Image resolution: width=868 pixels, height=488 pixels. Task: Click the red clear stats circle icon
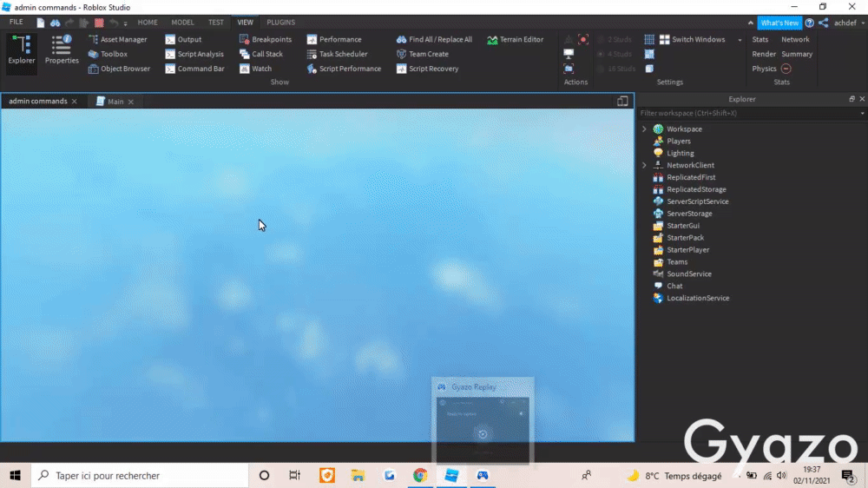786,69
